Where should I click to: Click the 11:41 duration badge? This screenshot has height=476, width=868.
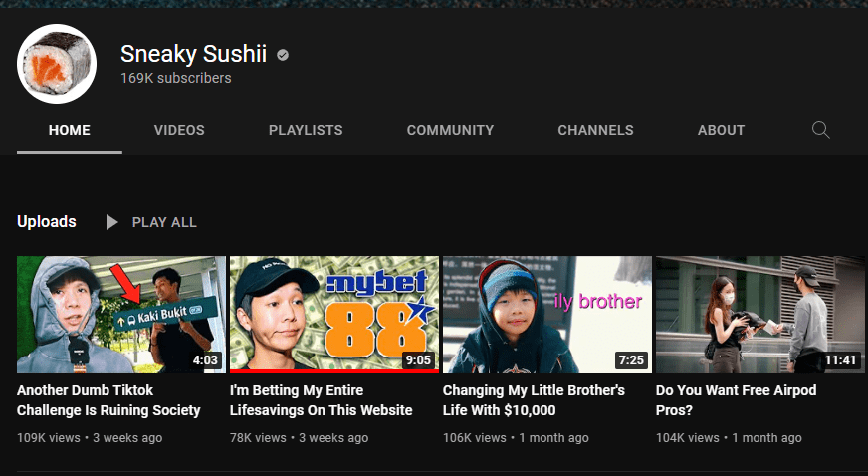(840, 360)
